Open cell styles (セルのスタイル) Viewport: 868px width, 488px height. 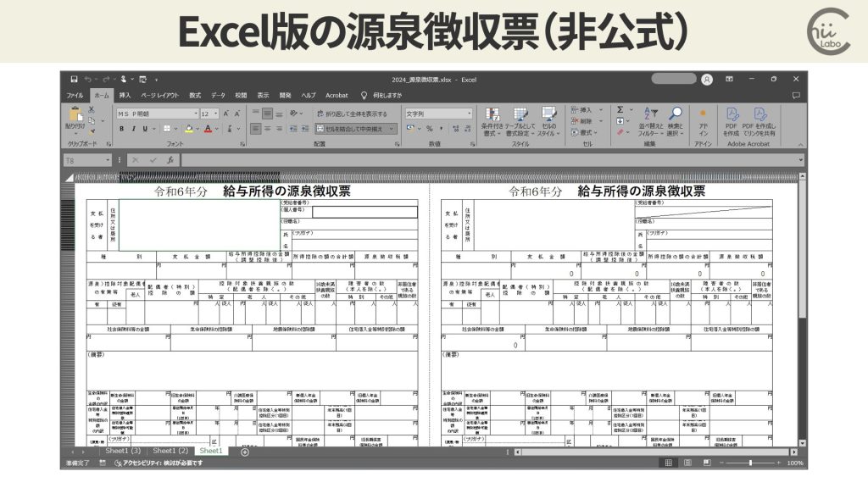point(548,122)
